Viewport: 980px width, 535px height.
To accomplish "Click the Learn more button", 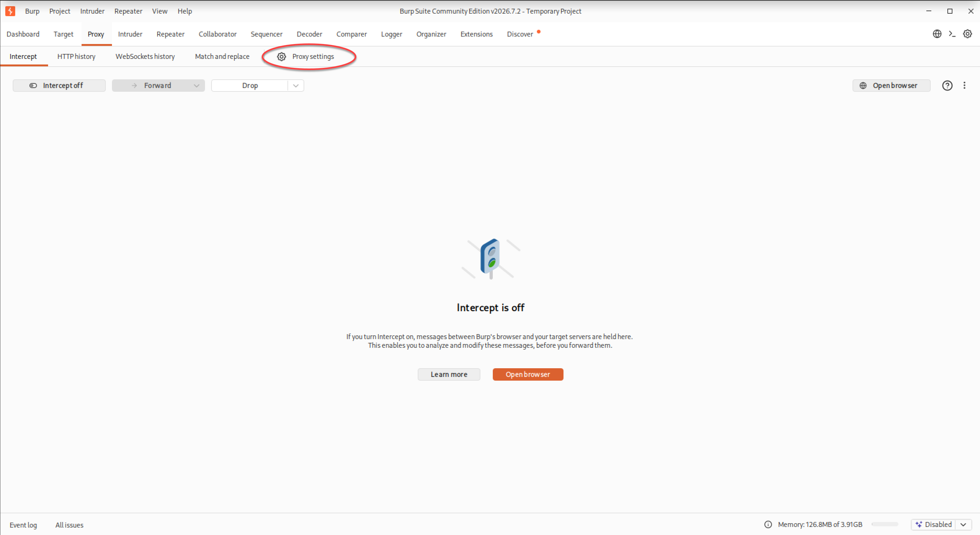I will click(449, 374).
